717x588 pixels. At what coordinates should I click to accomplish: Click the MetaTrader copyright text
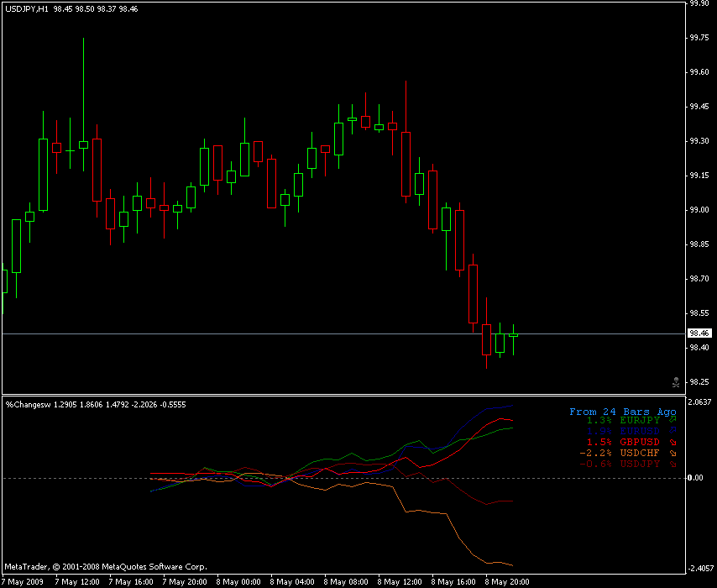(x=105, y=567)
